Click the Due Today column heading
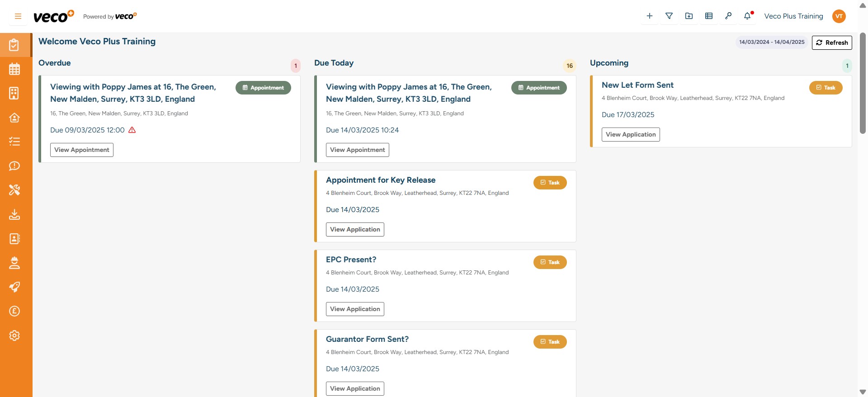 coord(334,63)
